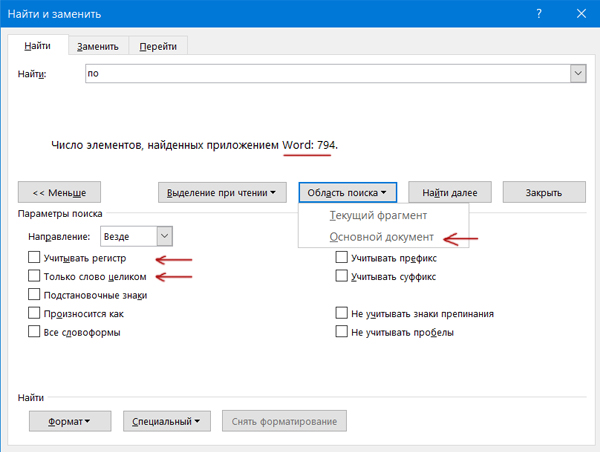Click the Меньше button to collapse options
This screenshot has width=600, height=454.
click(x=59, y=192)
